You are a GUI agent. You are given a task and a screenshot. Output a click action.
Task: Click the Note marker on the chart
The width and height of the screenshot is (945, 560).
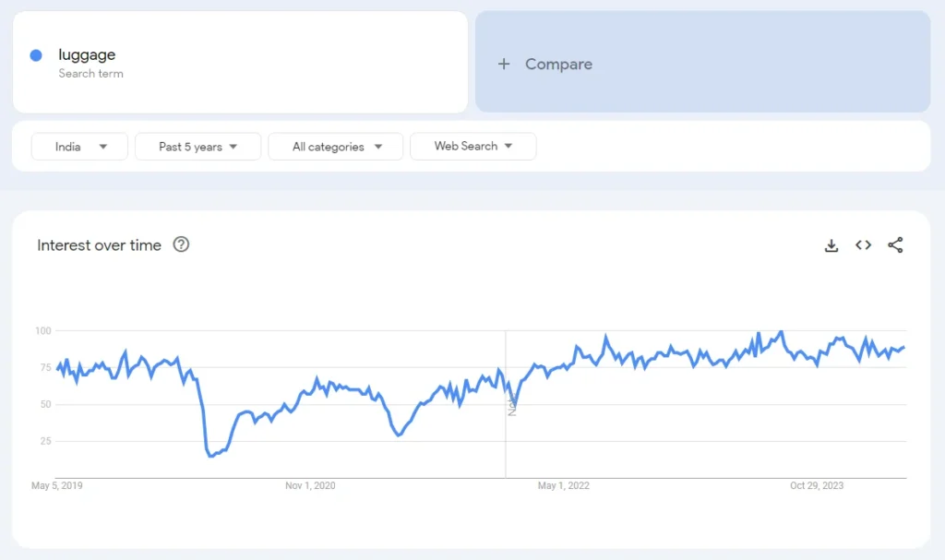coord(511,404)
